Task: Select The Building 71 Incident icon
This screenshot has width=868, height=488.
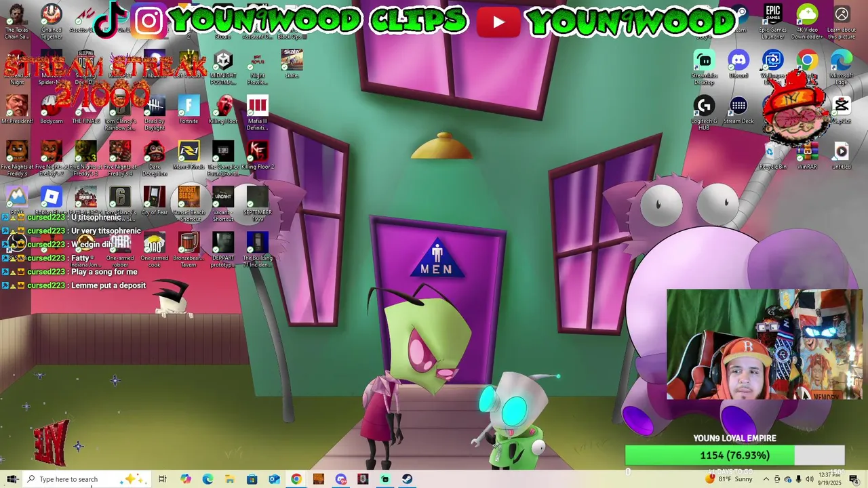Action: tap(257, 249)
